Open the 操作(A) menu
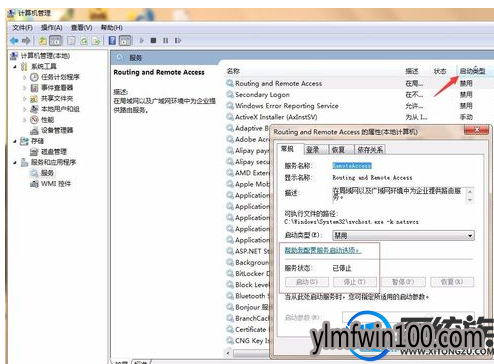 click(51, 27)
